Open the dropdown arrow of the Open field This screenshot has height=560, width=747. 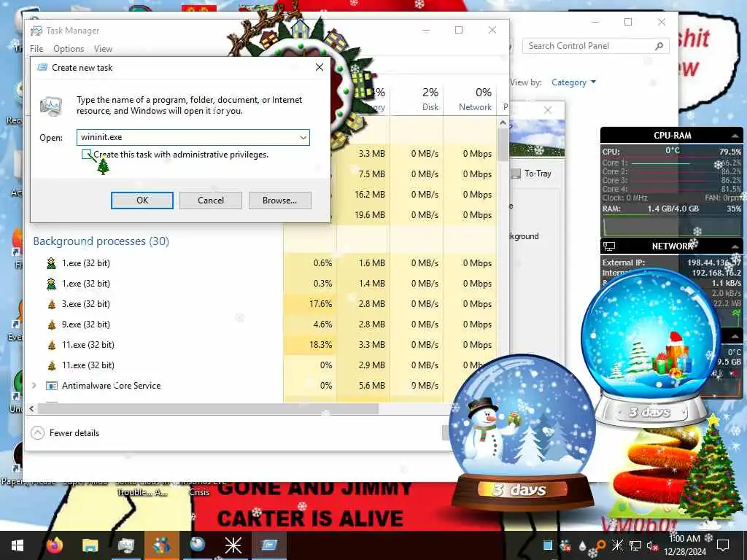point(303,138)
